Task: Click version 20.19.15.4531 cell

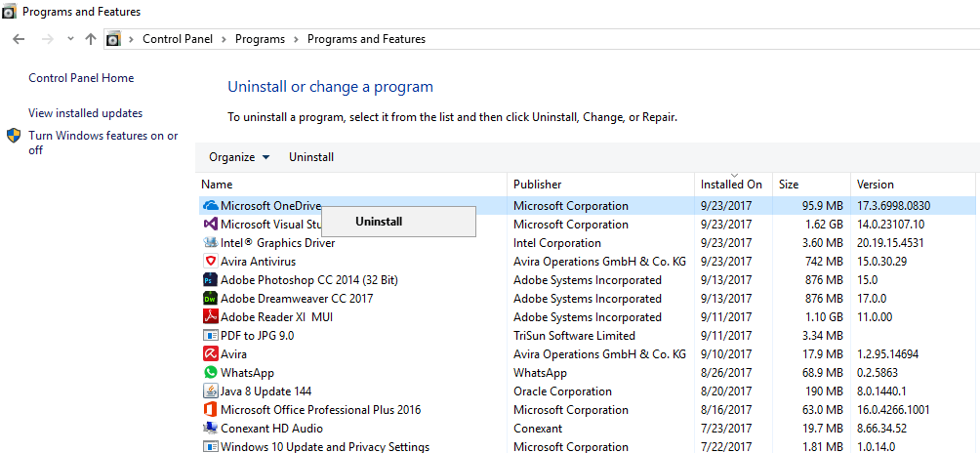Action: click(x=890, y=243)
